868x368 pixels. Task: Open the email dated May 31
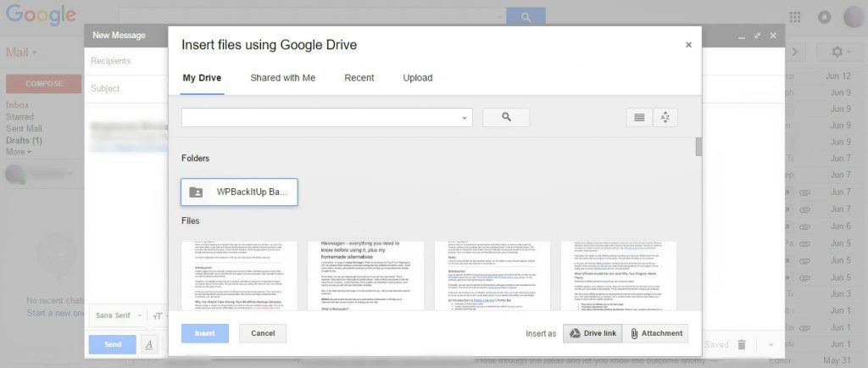click(x=838, y=361)
